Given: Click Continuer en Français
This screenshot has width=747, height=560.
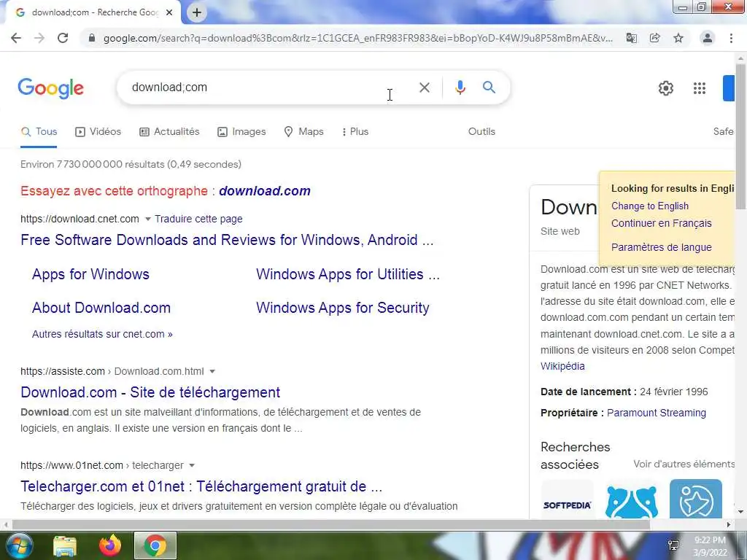Looking at the screenshot, I should 661,223.
